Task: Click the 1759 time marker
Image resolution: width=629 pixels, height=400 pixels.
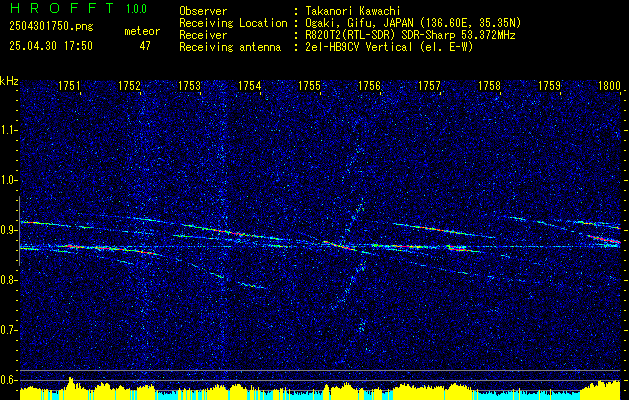Action: click(550, 86)
